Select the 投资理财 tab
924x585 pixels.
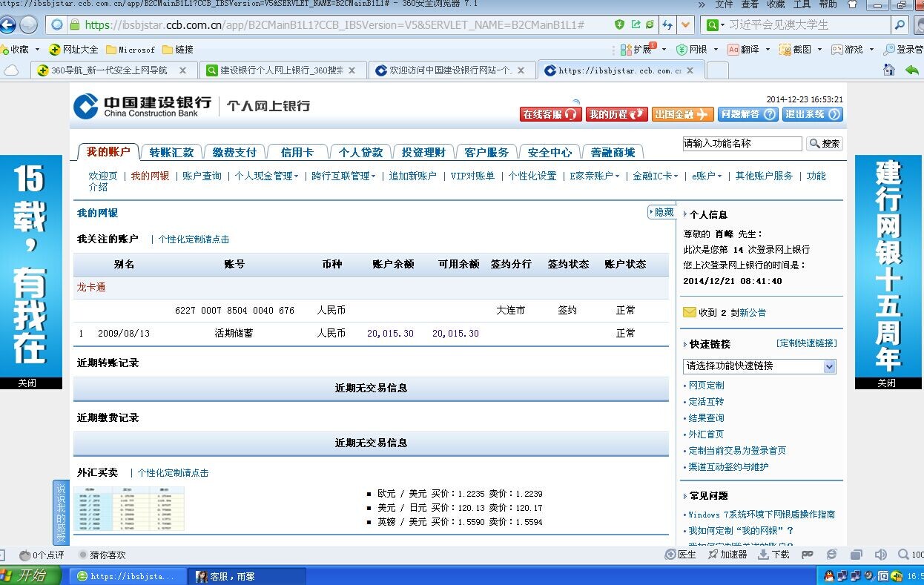tap(423, 152)
